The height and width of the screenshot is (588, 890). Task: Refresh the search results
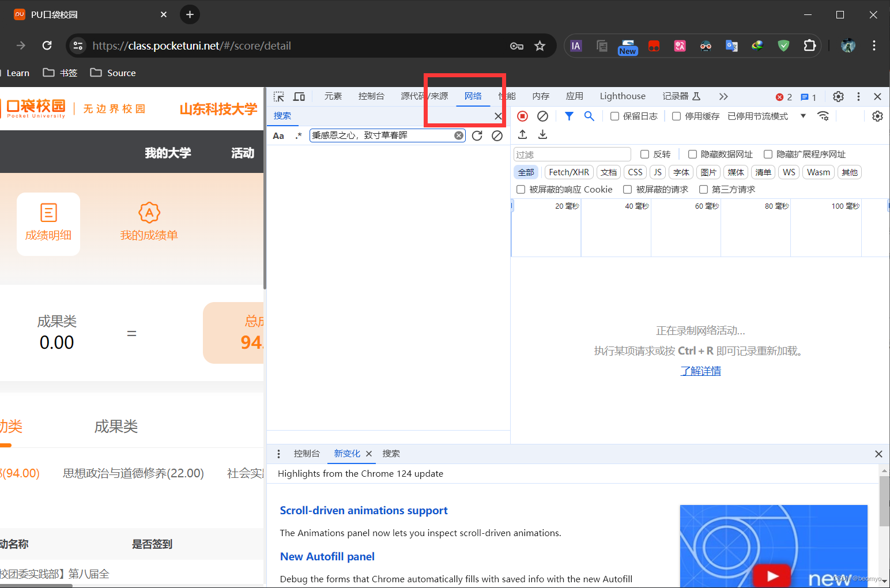(x=477, y=135)
